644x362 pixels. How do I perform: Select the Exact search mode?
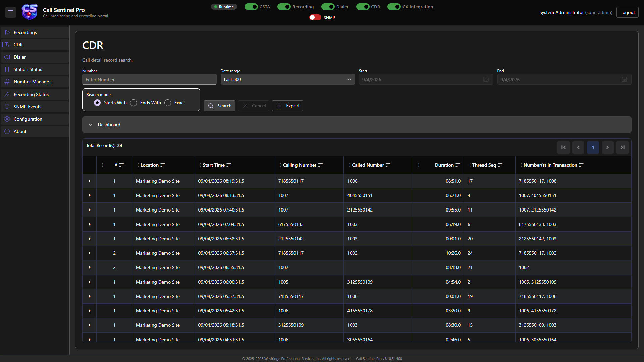(168, 103)
